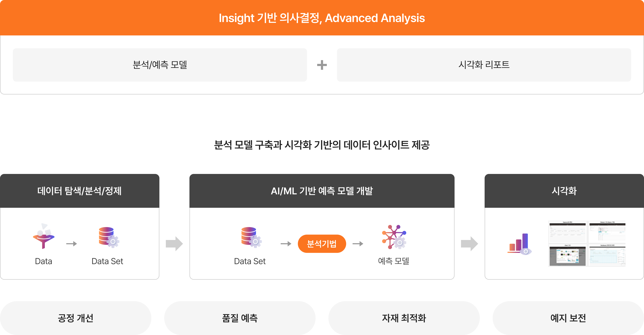The image size is (644, 335).
Task: Click the gray plus icon between boxes
Action: pos(322,65)
